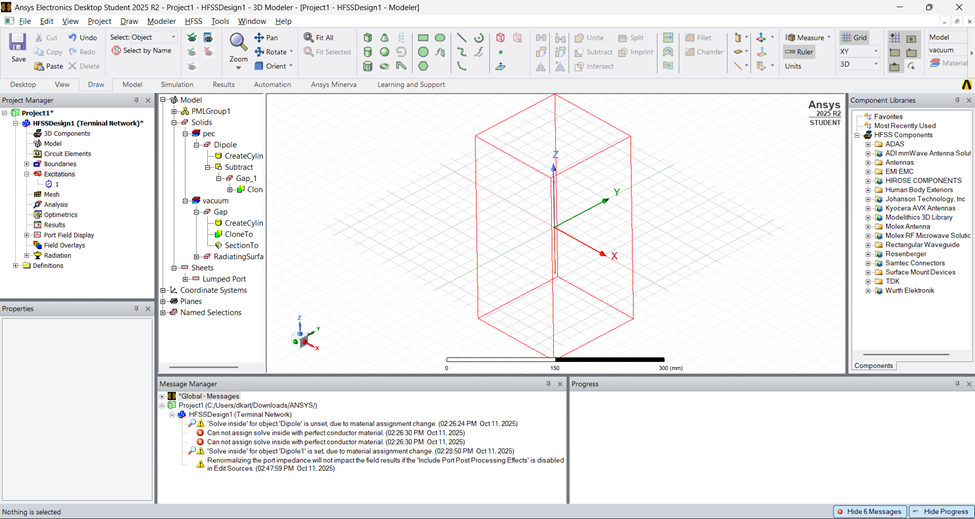Open the Measure tool
The height and width of the screenshot is (519, 975).
805,38
